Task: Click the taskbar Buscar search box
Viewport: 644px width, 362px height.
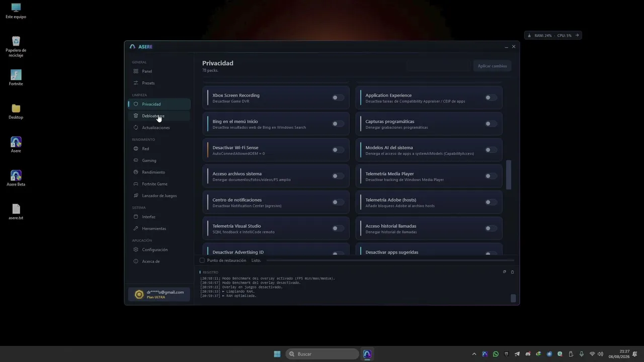Action: [323, 354]
